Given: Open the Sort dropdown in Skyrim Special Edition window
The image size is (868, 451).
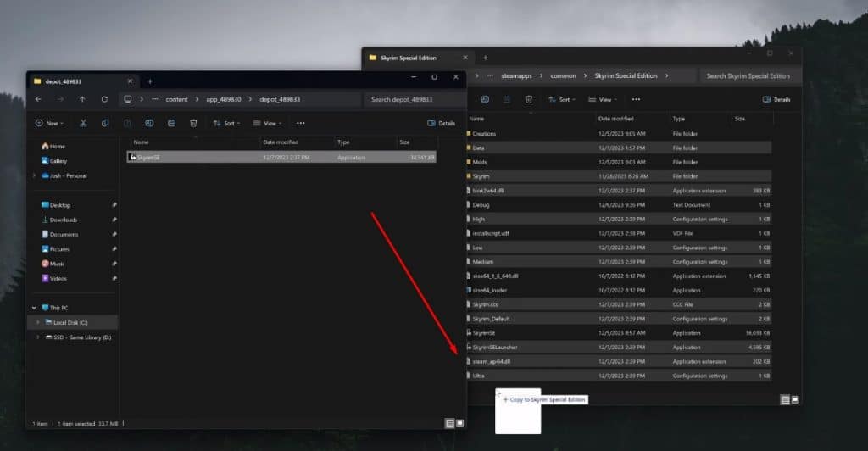Looking at the screenshot, I should point(562,99).
